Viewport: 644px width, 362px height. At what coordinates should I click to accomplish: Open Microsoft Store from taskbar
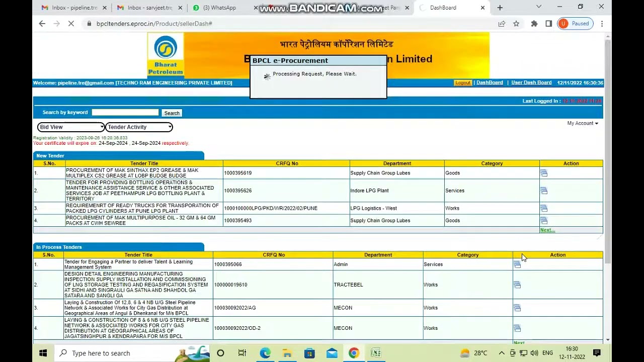click(x=309, y=353)
